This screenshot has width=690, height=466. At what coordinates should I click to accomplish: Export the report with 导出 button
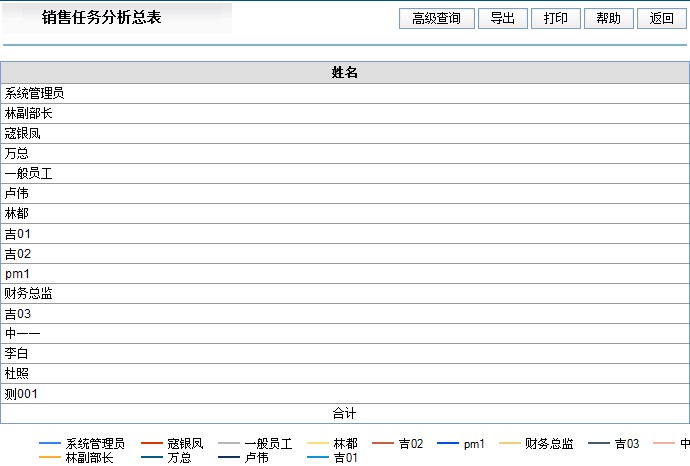coord(503,18)
